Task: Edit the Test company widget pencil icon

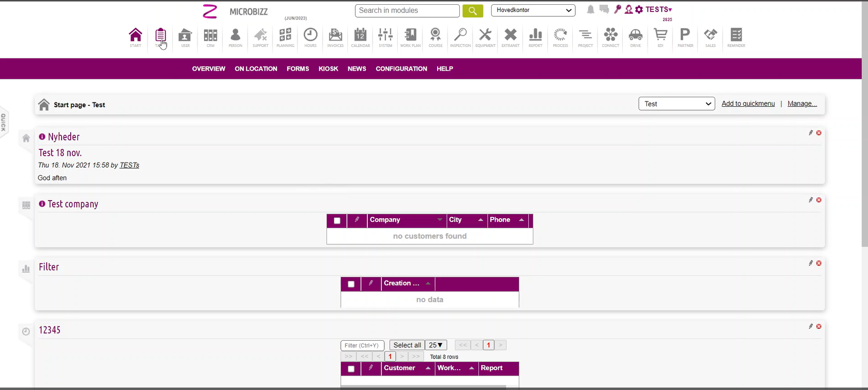Action: tap(811, 200)
